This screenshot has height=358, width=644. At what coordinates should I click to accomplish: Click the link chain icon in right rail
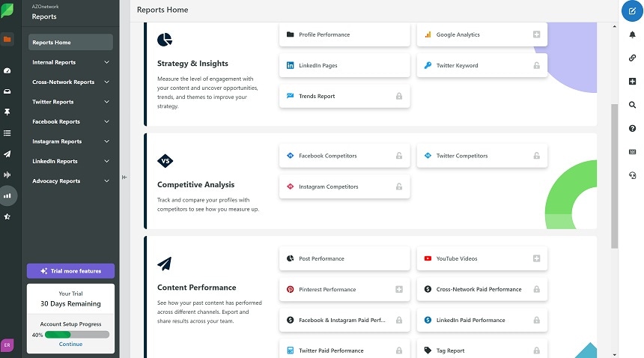pos(632,58)
